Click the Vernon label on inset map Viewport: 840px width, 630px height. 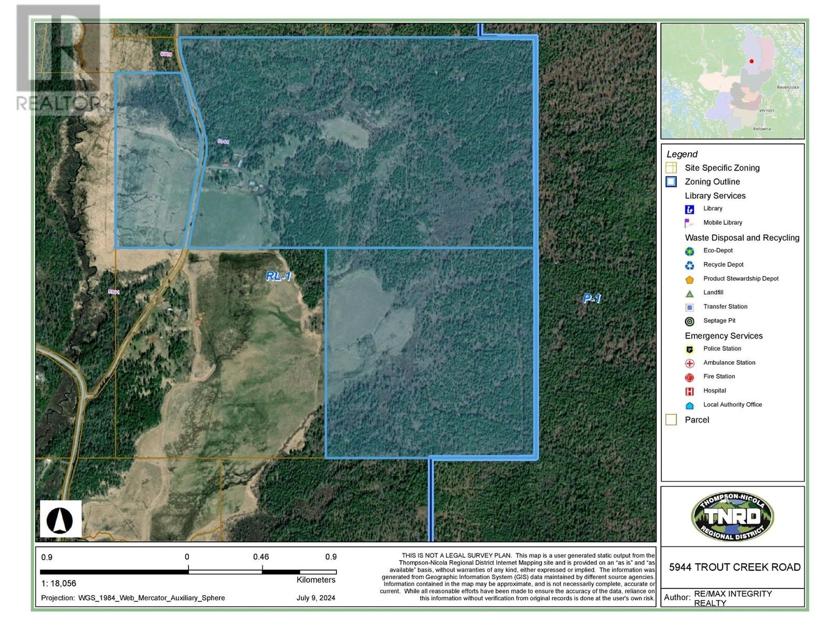(766, 111)
